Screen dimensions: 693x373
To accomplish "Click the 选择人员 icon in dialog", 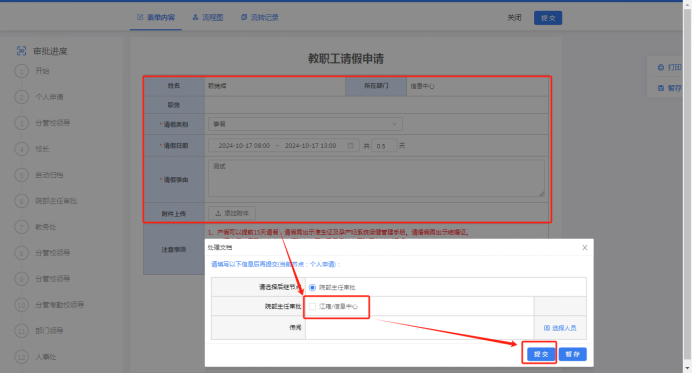I will [x=547, y=328].
